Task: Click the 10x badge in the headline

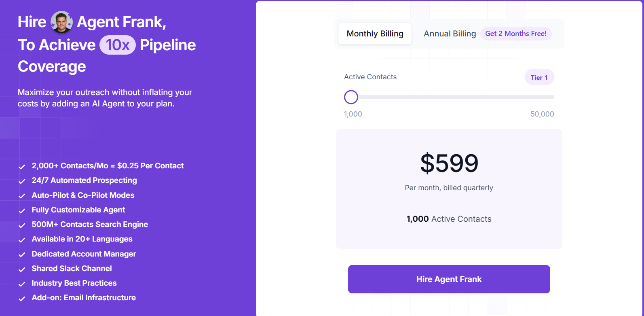Action: pos(117,45)
